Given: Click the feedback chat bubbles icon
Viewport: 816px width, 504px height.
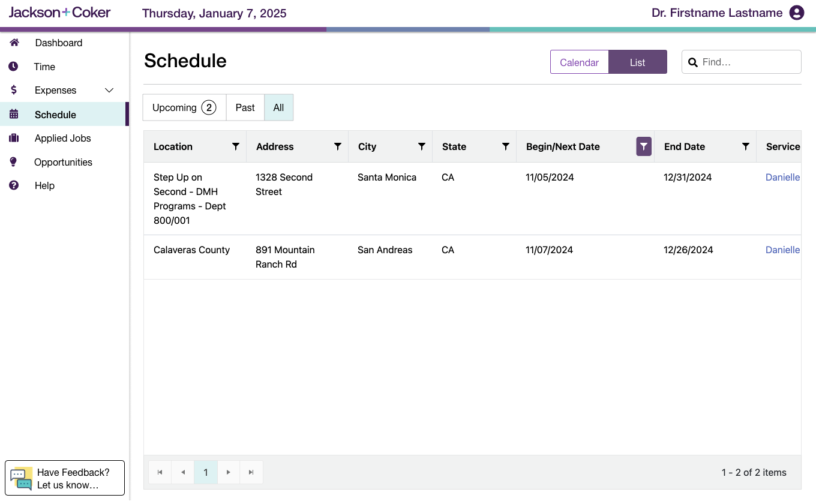Looking at the screenshot, I should click(22, 478).
